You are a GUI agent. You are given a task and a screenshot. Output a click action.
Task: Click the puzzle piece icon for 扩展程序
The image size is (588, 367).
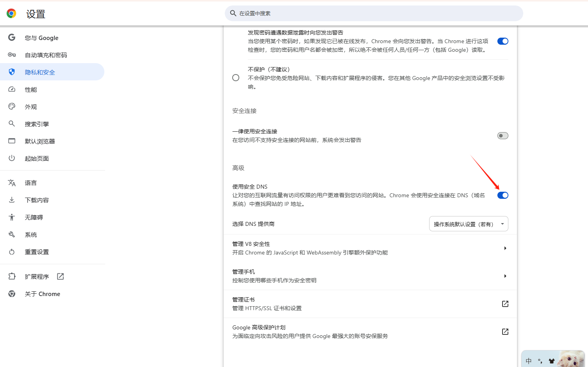click(12, 276)
